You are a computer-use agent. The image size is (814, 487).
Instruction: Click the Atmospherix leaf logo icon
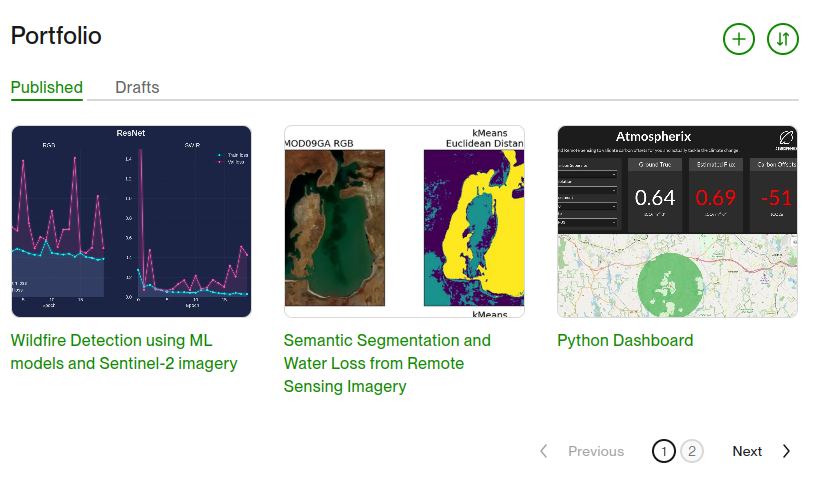[x=784, y=138]
